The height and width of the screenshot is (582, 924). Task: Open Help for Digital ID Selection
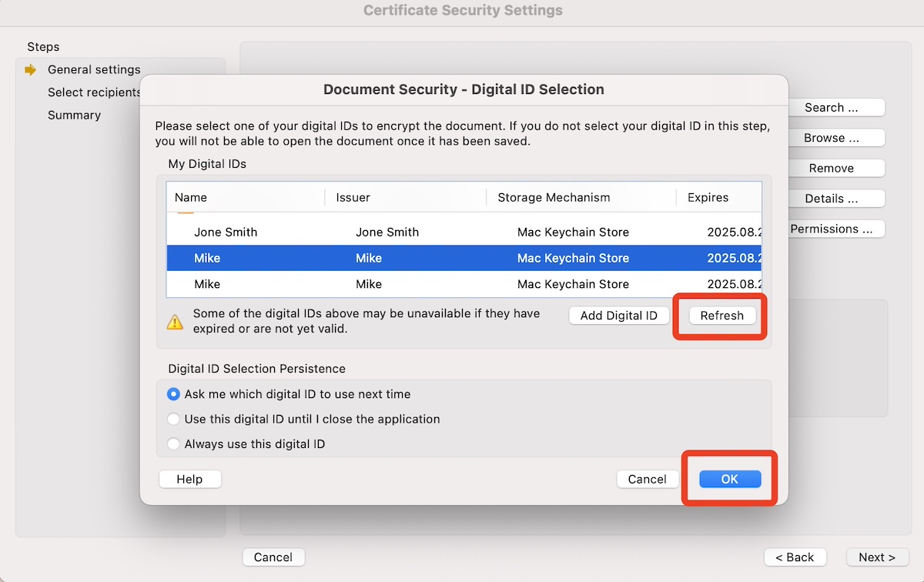(x=189, y=478)
